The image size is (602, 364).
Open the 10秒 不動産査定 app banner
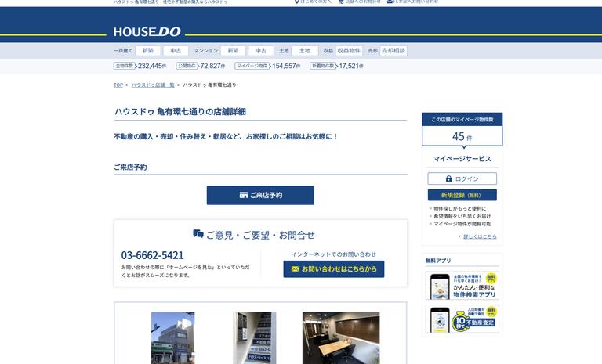(462, 319)
